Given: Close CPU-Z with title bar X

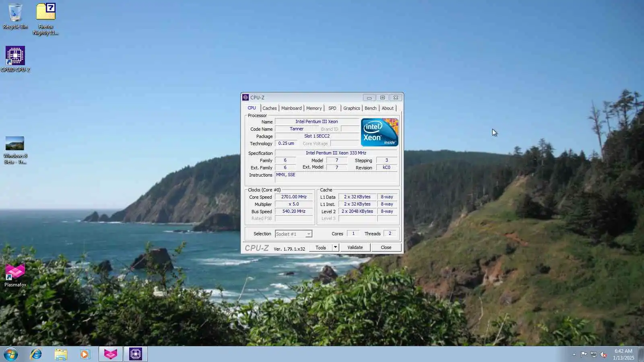Looking at the screenshot, I should click(396, 98).
